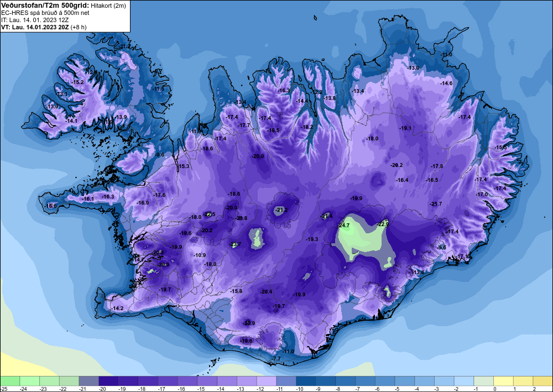Screen dimensions: 553x392
Task: Click the -13.6 temperature label
Action: point(418,273)
